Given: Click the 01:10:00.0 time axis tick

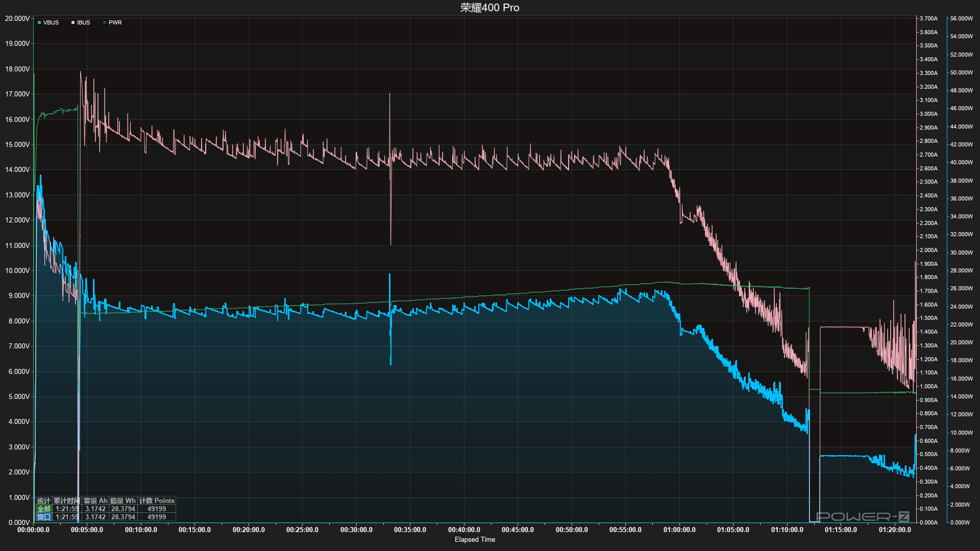Looking at the screenshot, I should [787, 530].
